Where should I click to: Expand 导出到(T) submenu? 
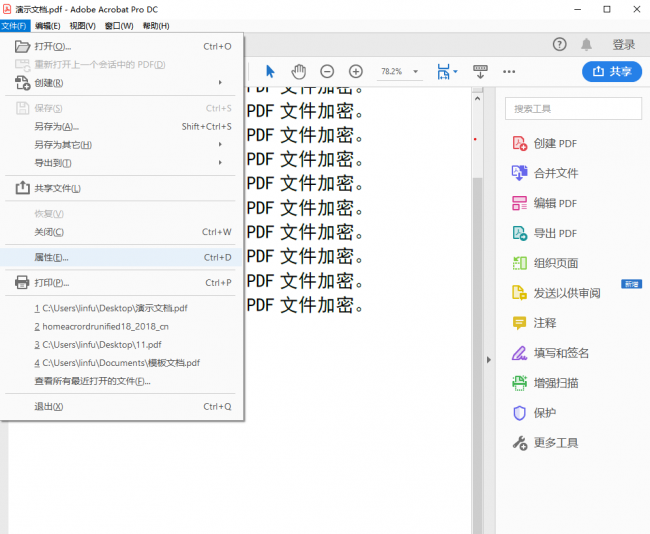122,163
